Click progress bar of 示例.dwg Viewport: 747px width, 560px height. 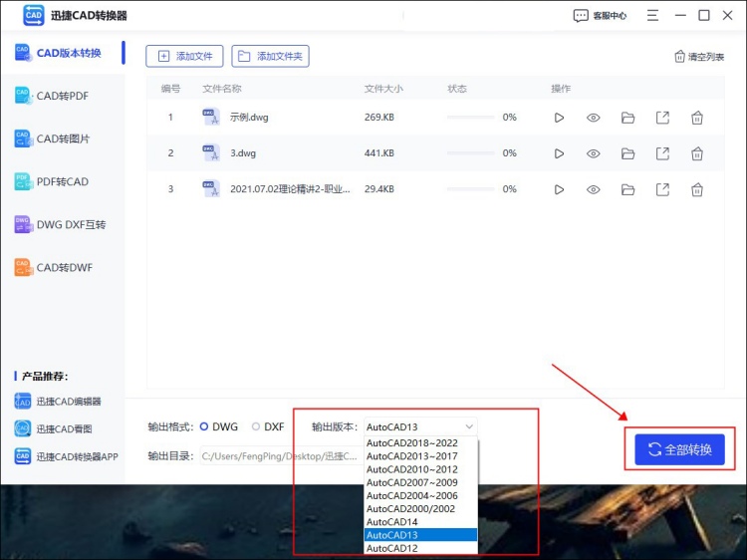[471, 118]
